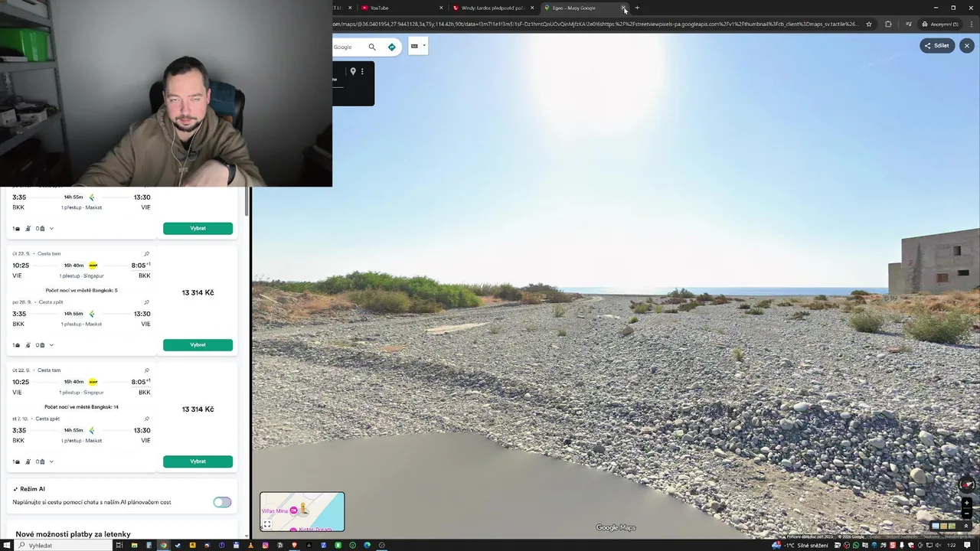Click the price 13 314 Kč on 5-night card

point(198,292)
